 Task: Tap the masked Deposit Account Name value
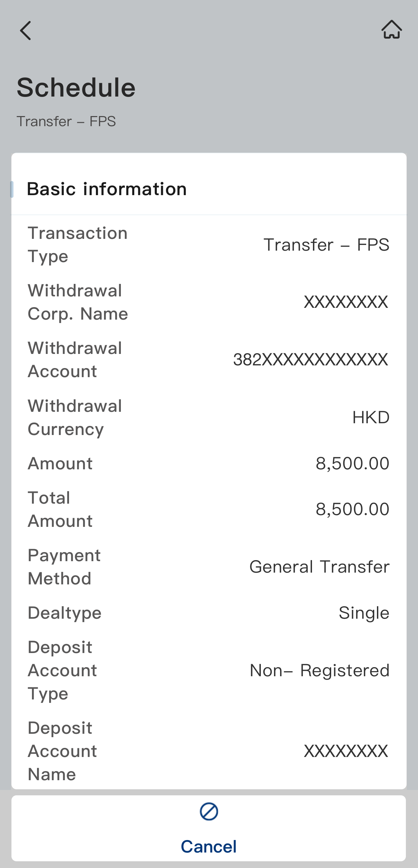(346, 751)
